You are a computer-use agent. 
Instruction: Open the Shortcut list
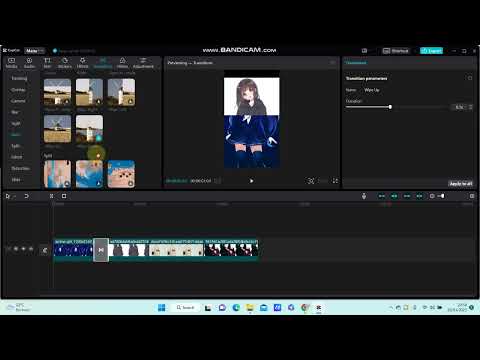396,51
